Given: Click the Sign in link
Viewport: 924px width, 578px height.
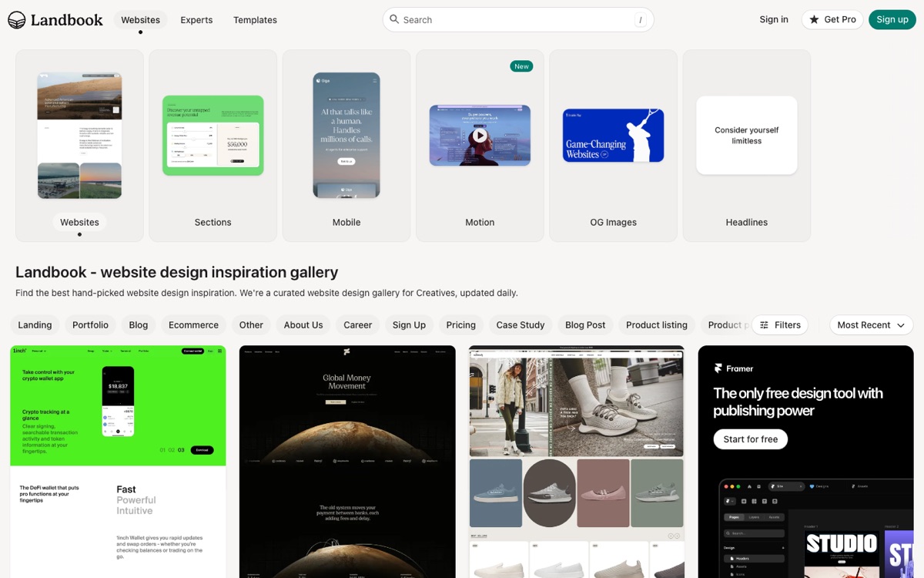Looking at the screenshot, I should 774,19.
